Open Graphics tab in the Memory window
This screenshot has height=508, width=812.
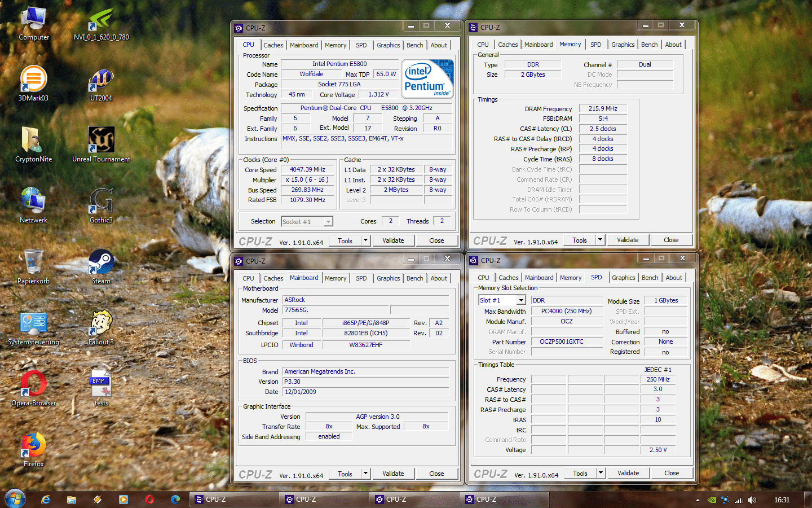623,45
